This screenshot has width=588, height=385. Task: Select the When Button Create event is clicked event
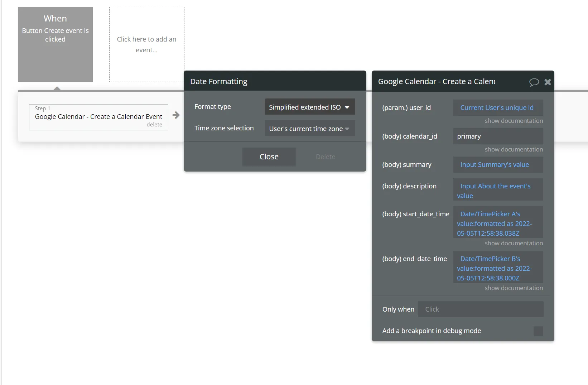(x=56, y=44)
